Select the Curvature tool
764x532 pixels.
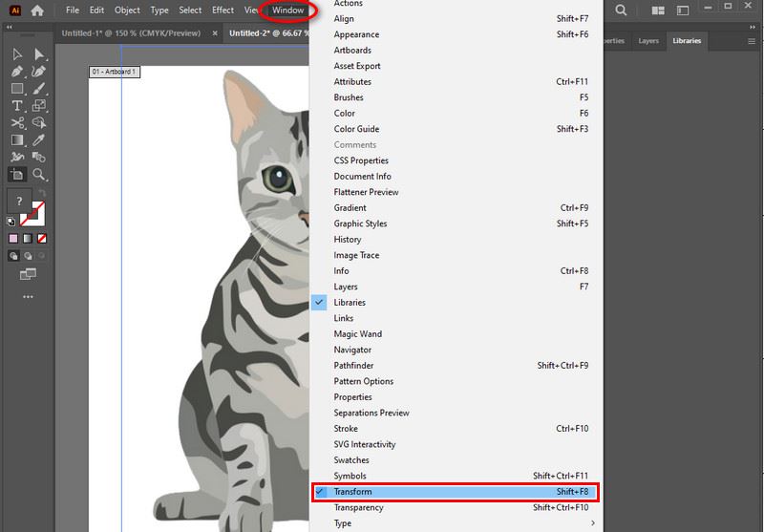[39, 71]
